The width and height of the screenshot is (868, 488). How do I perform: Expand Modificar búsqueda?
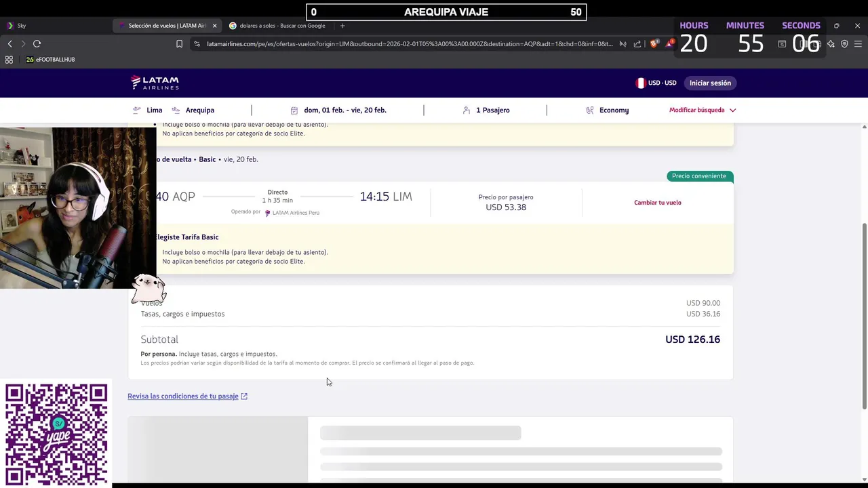coord(703,110)
